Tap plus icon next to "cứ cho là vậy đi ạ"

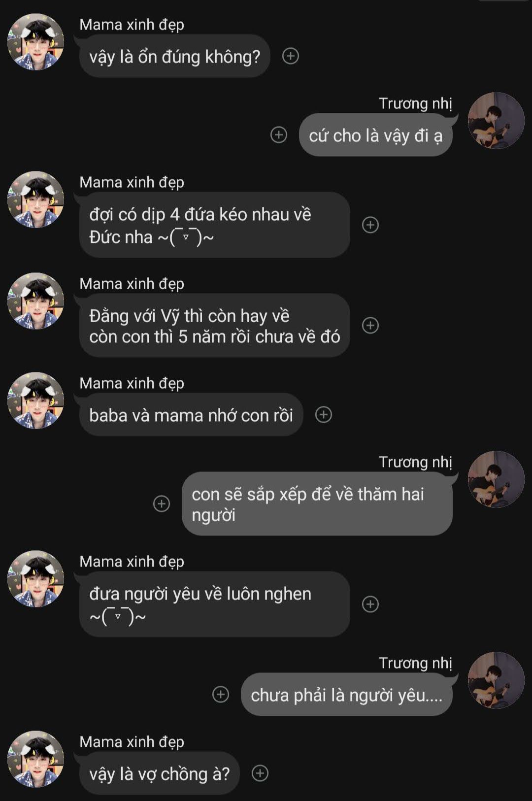[x=279, y=134]
